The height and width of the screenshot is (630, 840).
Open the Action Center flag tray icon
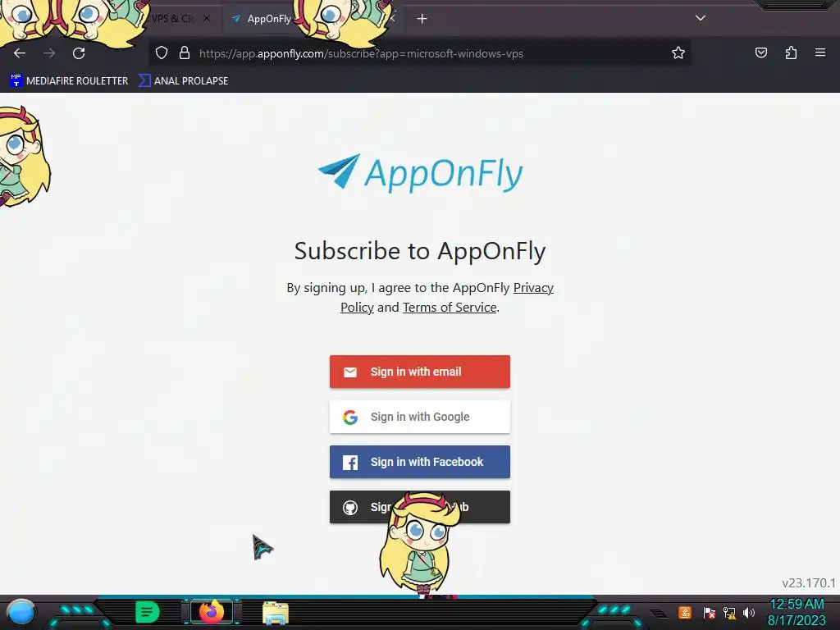click(x=710, y=612)
